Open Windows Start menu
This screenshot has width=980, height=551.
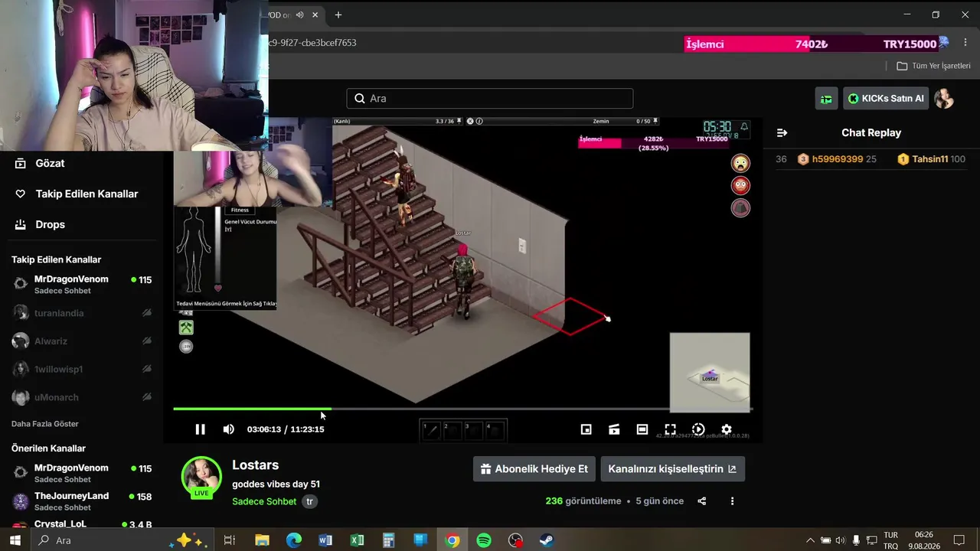click(15, 540)
